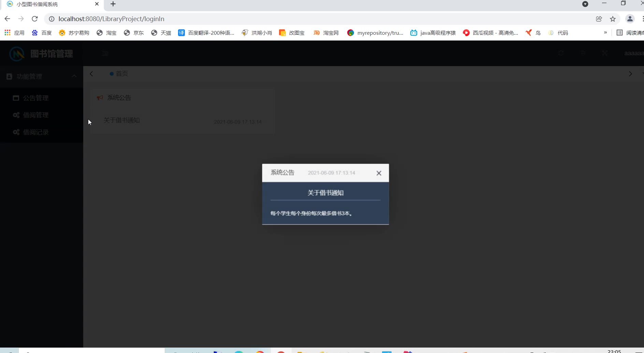Bookmark this page with star icon
Image resolution: width=644 pixels, height=353 pixels.
click(613, 19)
